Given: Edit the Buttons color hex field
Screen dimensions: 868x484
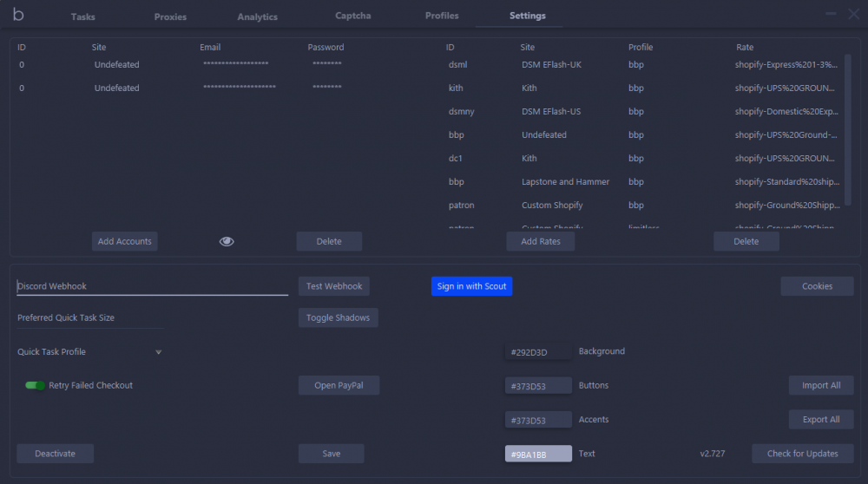Looking at the screenshot, I should point(538,386).
